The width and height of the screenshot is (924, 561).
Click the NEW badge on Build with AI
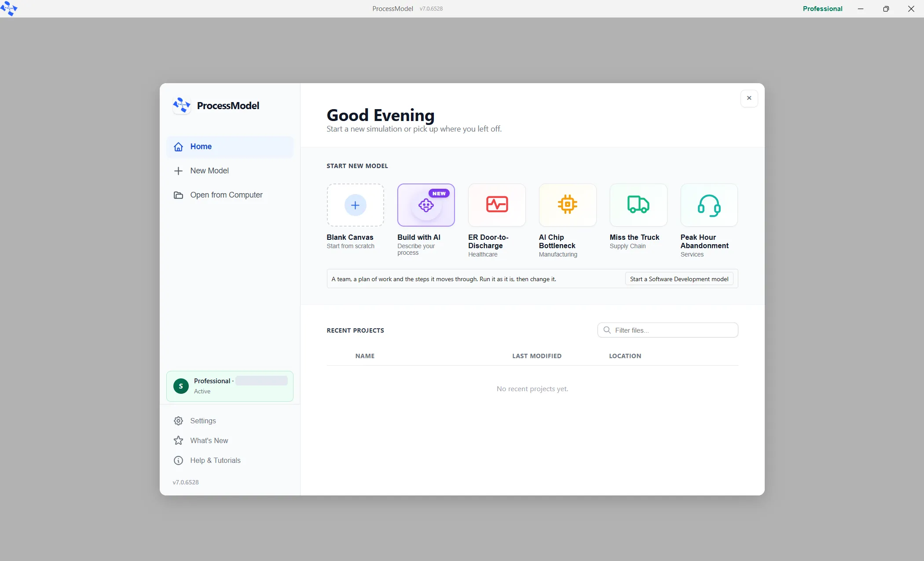439,194
